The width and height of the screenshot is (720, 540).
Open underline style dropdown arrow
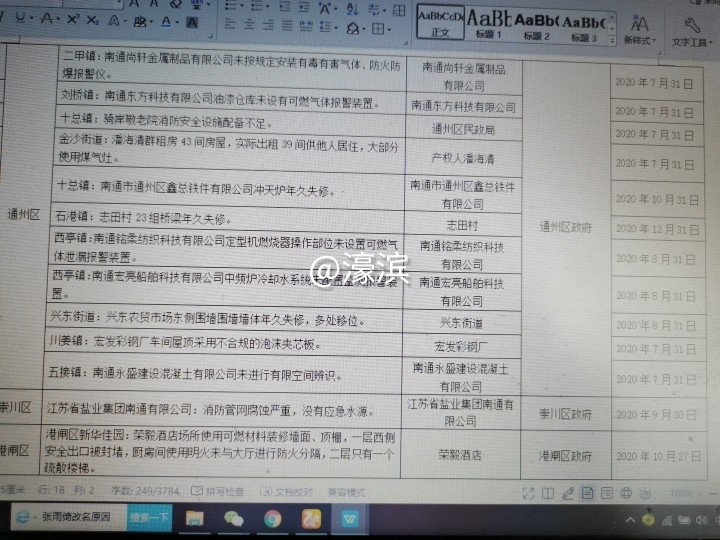(x=31, y=18)
